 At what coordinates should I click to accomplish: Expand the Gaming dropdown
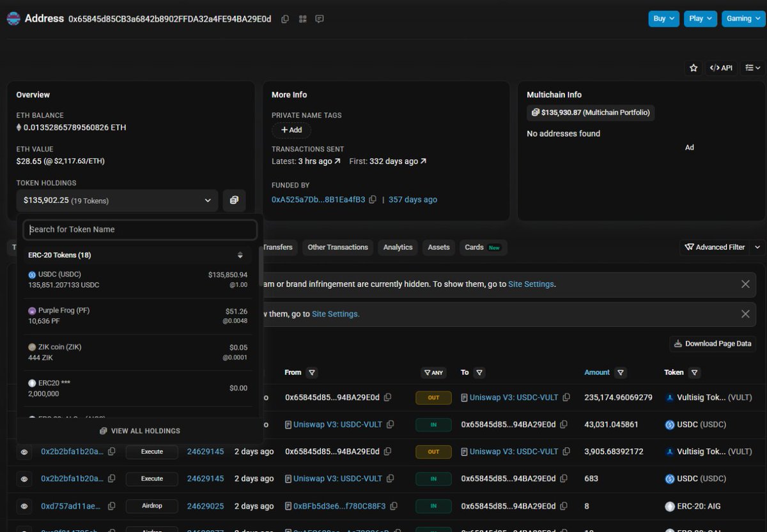pyautogui.click(x=743, y=19)
